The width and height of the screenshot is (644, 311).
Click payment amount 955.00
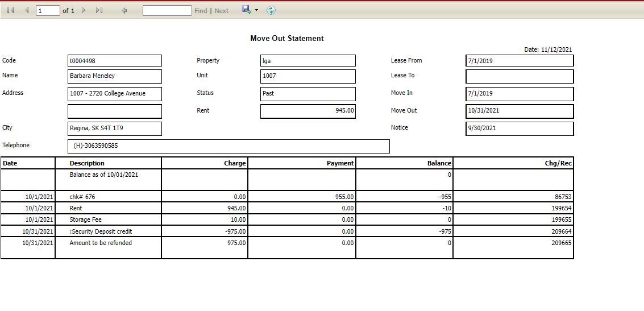click(344, 197)
